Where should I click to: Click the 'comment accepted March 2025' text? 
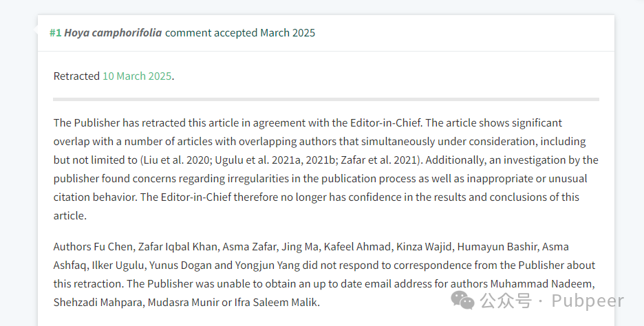(240, 33)
